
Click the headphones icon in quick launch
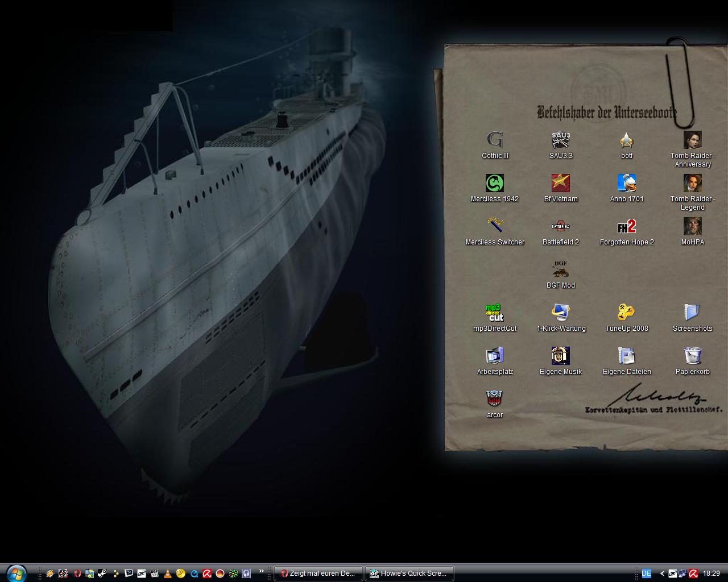coord(246,573)
